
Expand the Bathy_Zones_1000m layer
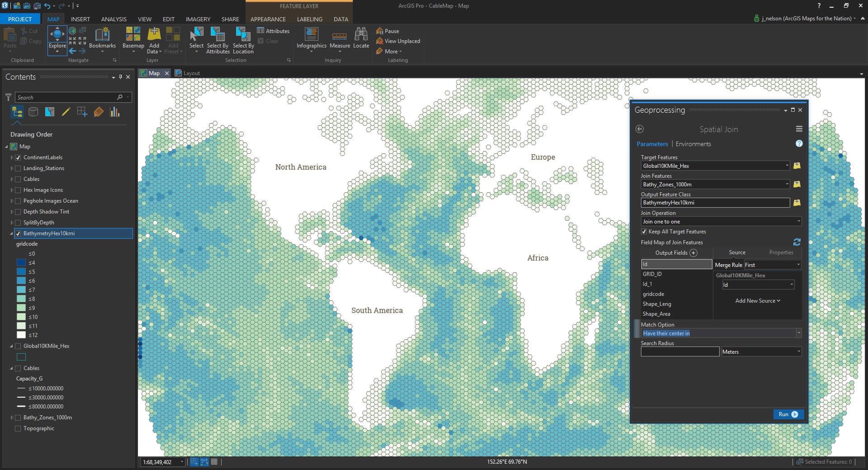coord(12,418)
